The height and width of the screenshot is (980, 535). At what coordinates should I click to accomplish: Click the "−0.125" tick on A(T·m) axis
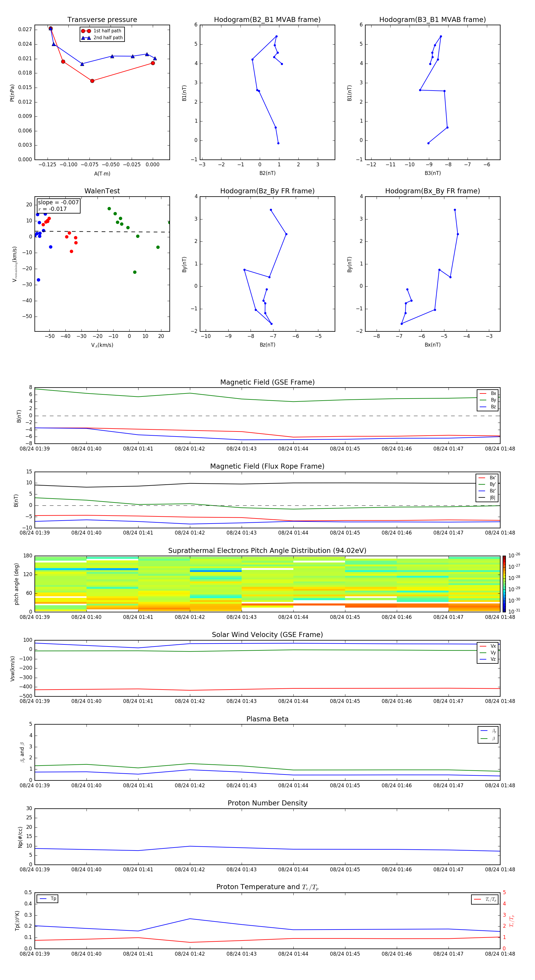tap(47, 165)
